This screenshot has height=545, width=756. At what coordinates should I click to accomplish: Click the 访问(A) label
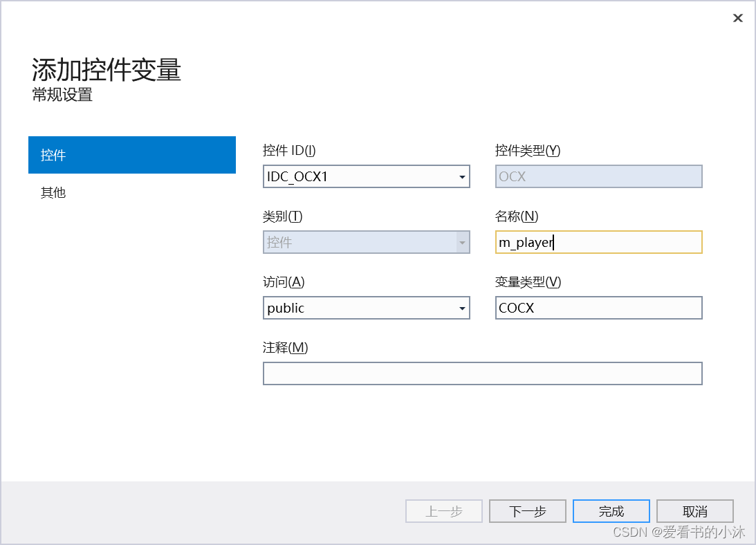click(x=284, y=281)
